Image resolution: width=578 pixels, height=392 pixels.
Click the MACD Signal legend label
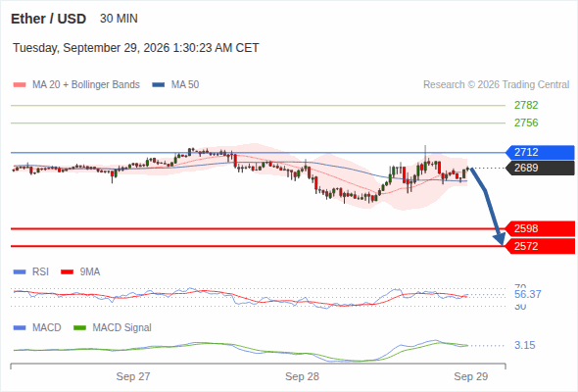pos(122,327)
